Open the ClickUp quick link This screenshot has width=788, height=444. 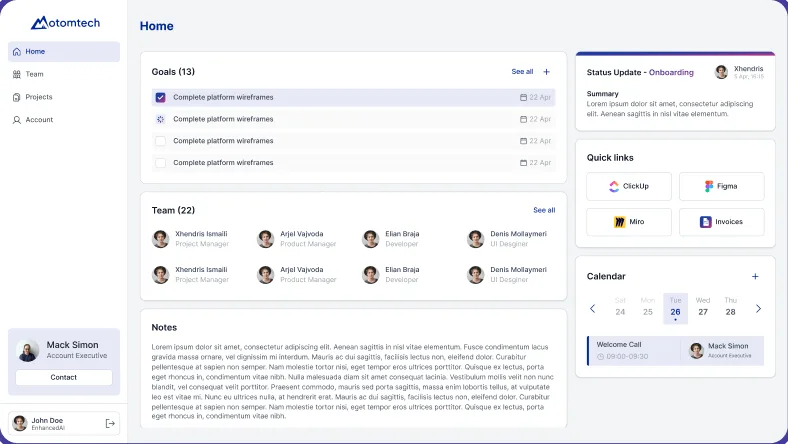[628, 186]
